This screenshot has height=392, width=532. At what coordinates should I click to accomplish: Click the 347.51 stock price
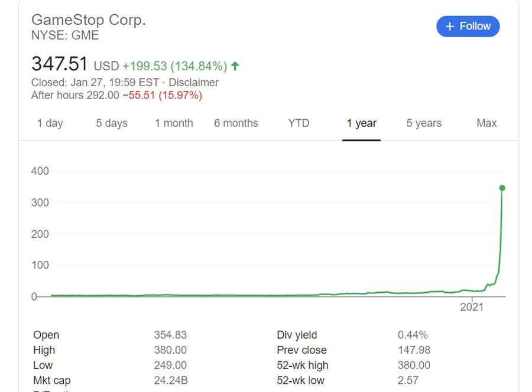[x=59, y=64]
